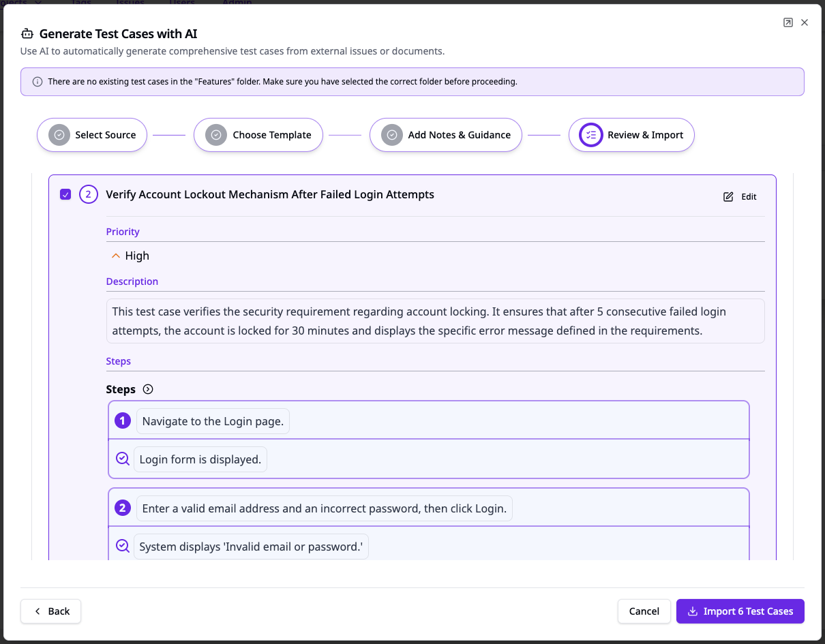This screenshot has height=644, width=825.
Task: Click the circled number 2 test case badge
Action: (89, 195)
